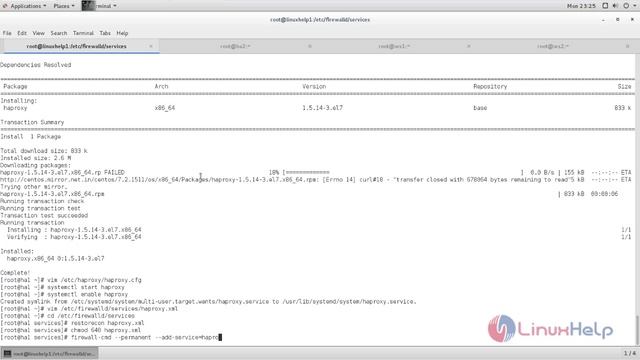Click the power icon in top bar
This screenshot has height=360, width=640.
626,6
